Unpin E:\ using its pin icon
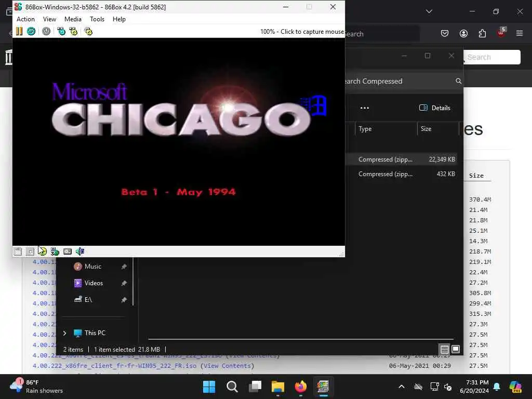This screenshot has height=399, width=532. pyautogui.click(x=124, y=300)
